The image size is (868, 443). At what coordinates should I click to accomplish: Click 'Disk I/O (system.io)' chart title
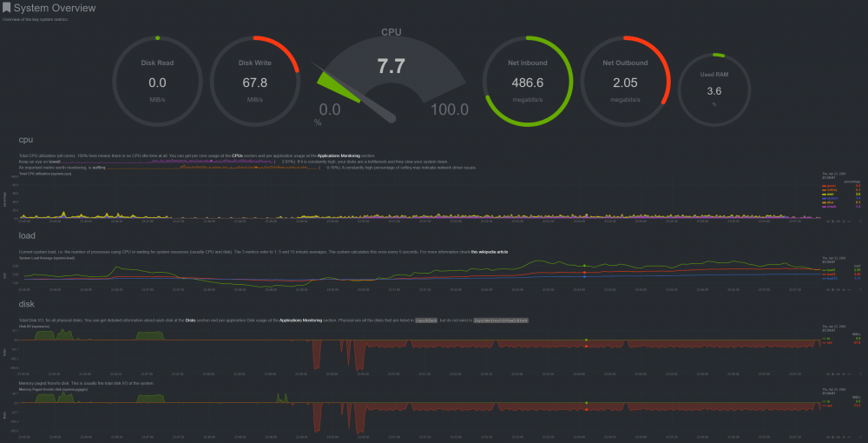coord(35,326)
